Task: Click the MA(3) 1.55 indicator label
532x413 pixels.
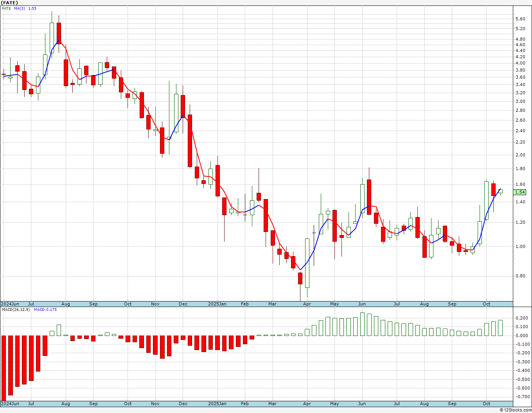Action: point(25,8)
